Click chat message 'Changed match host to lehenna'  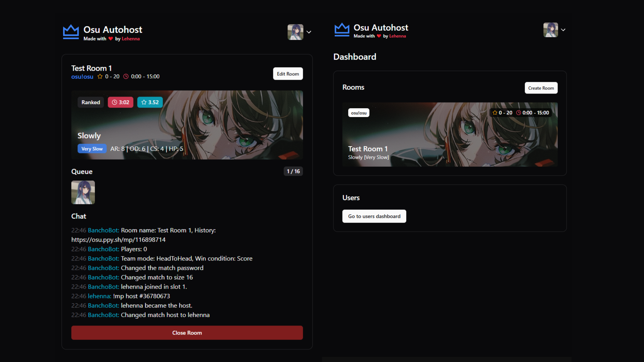(x=165, y=315)
